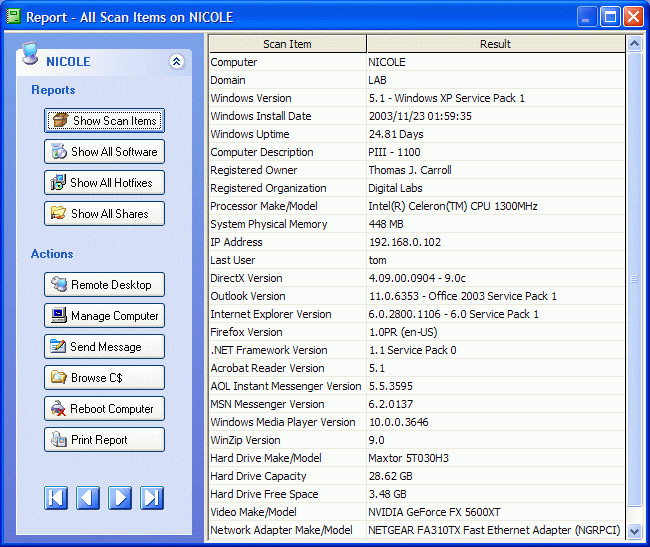The width and height of the screenshot is (650, 547).
Task: Open the Show All Software report
Action: pyautogui.click(x=104, y=152)
